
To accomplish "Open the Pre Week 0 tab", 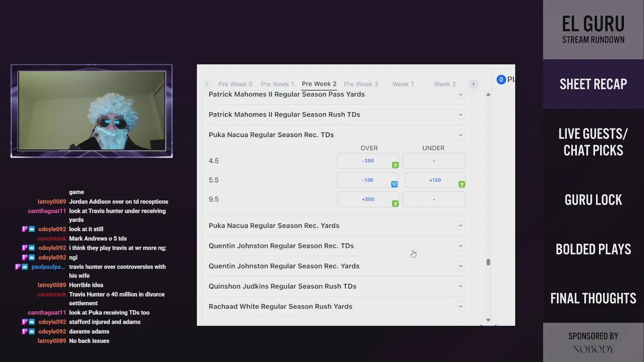I will tap(235, 84).
